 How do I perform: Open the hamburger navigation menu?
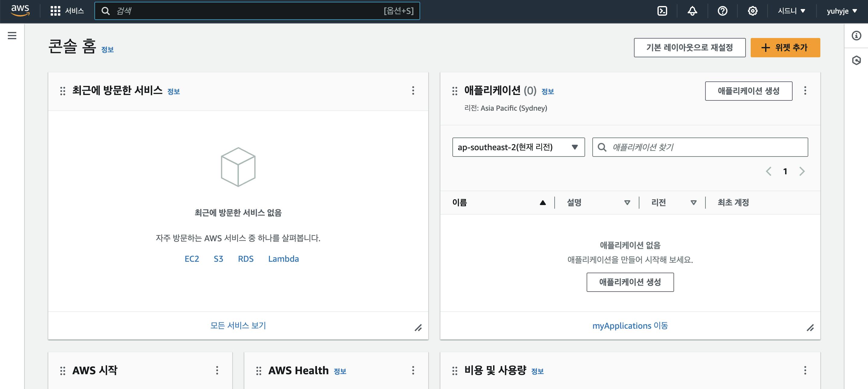click(12, 35)
